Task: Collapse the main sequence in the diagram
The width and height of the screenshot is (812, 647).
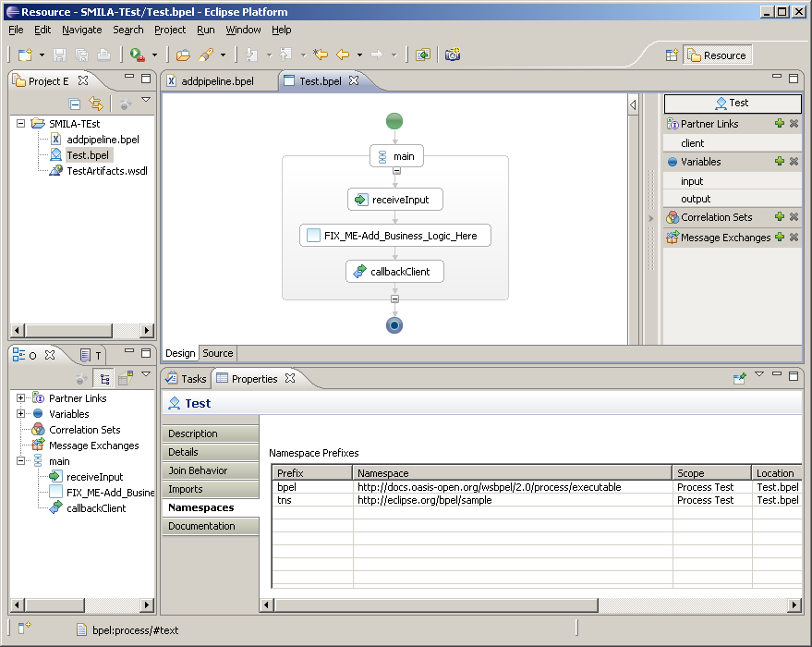Action: 395,171
